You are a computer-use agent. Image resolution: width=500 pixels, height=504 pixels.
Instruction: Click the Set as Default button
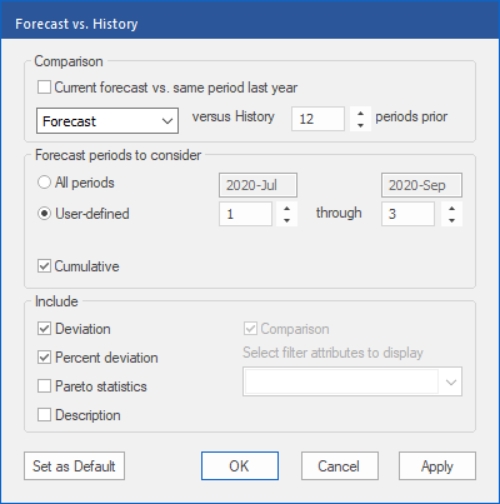point(74,466)
